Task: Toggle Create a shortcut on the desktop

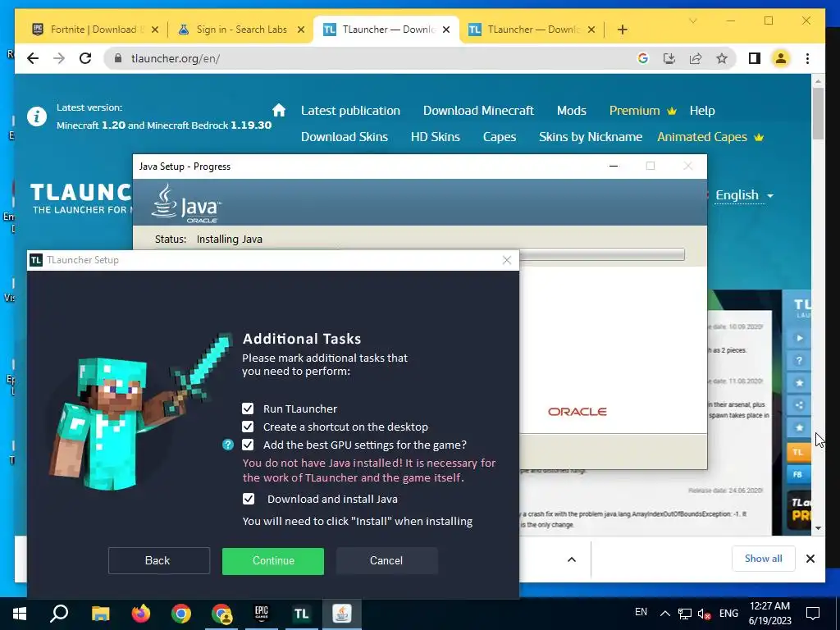Action: pos(248,427)
